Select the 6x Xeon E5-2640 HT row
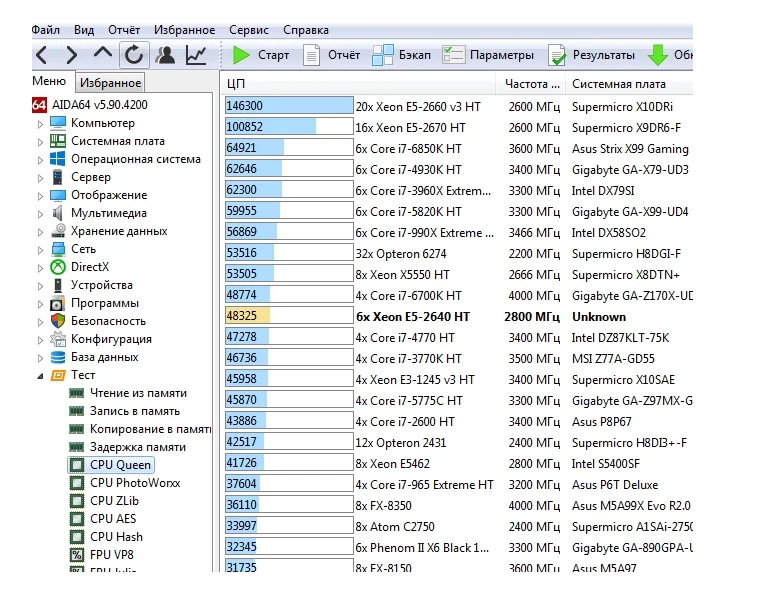The width and height of the screenshot is (768, 614). 458,317
